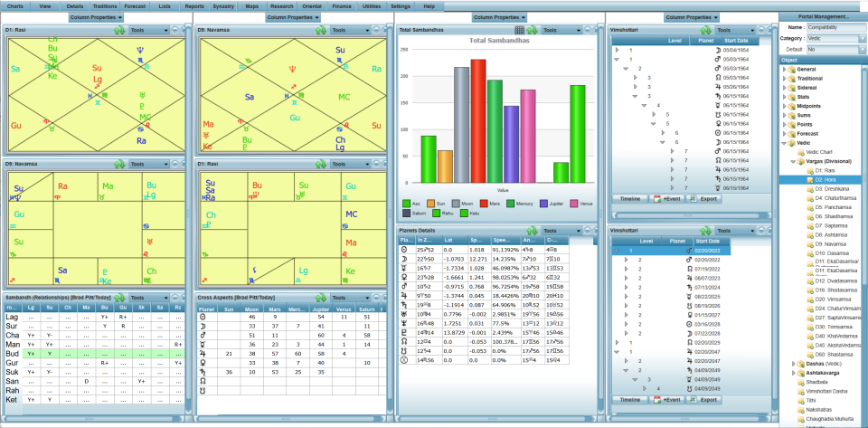Click horizontal scrollbar of Sambandh Relationships panel
This screenshot has height=428, width=868.
pos(94,419)
